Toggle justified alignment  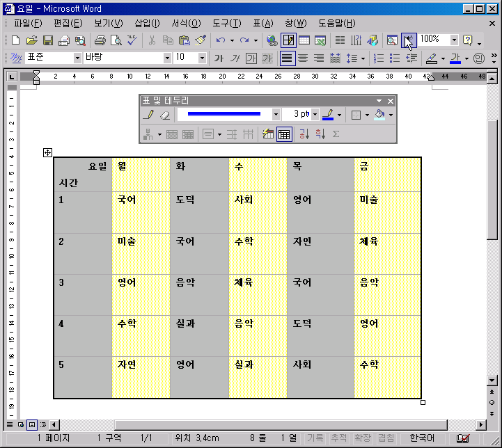287,58
